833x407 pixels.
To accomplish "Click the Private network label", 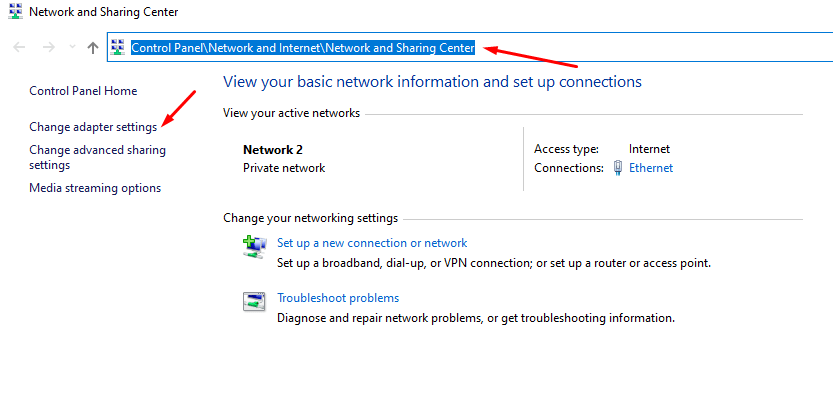I will (284, 168).
